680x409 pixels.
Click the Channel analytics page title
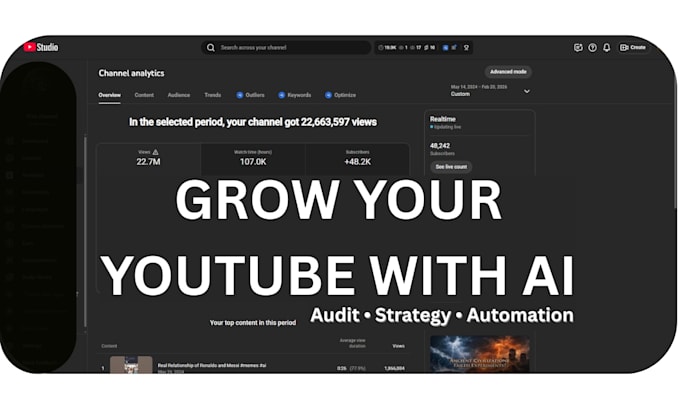tap(131, 73)
